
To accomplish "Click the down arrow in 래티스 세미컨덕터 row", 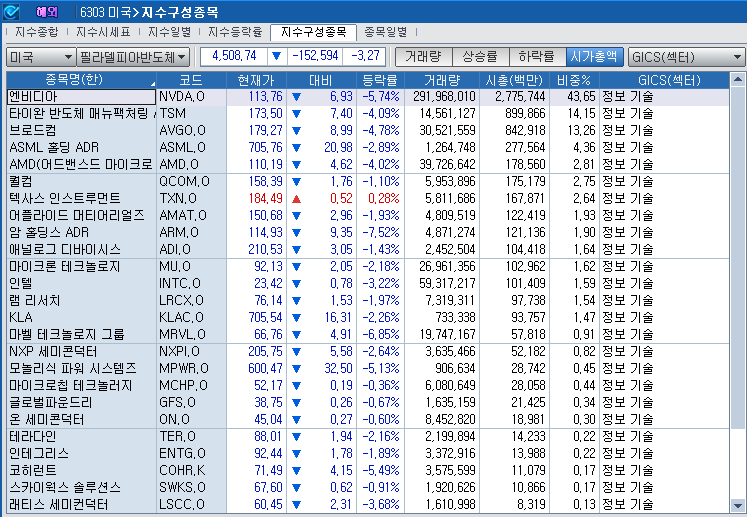I will pos(296,505).
